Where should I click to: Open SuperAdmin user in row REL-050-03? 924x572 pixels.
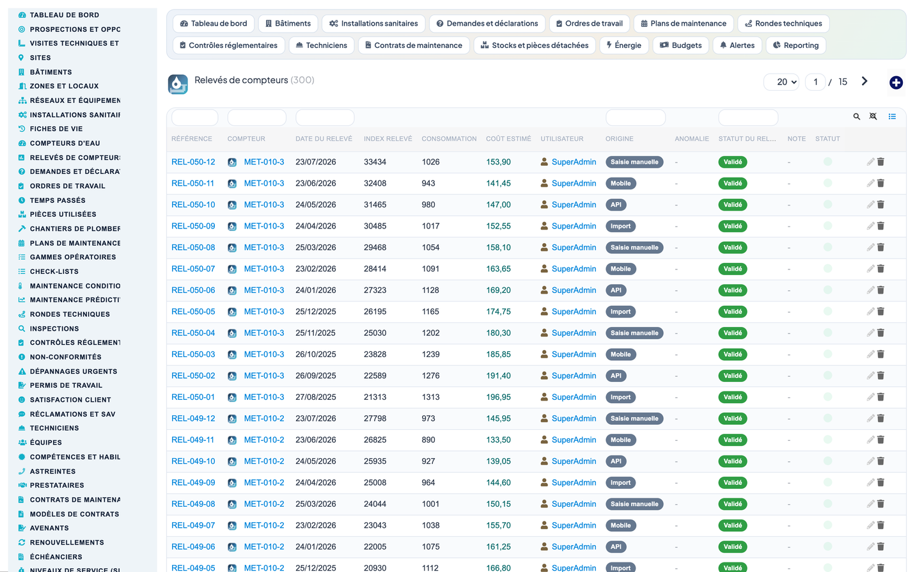point(574,354)
